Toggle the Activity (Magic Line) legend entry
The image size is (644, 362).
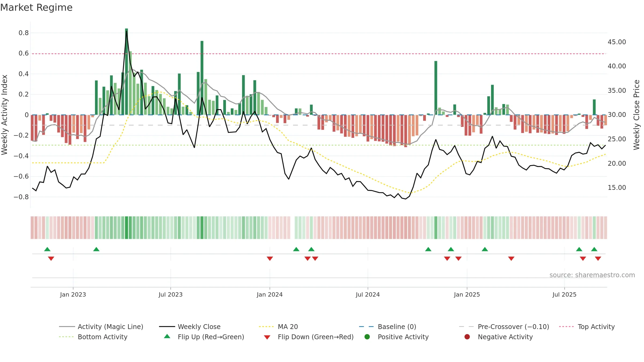(x=101, y=327)
